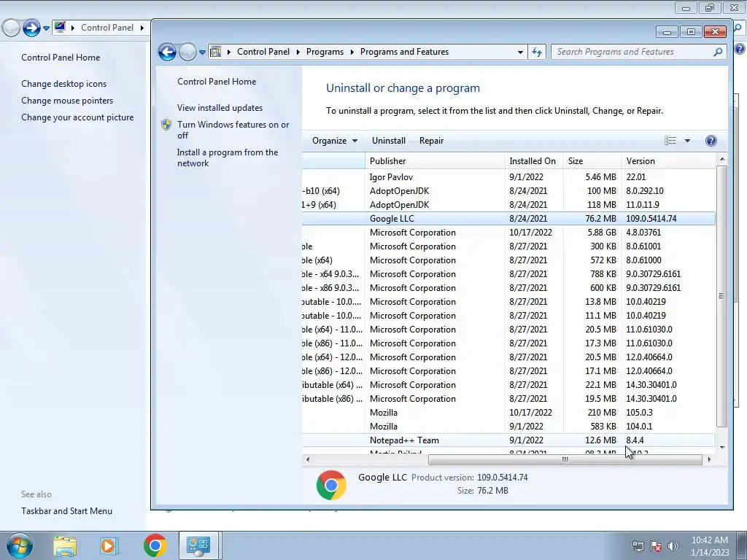
Task: Click Control Panel Home in background window
Action: click(x=61, y=58)
